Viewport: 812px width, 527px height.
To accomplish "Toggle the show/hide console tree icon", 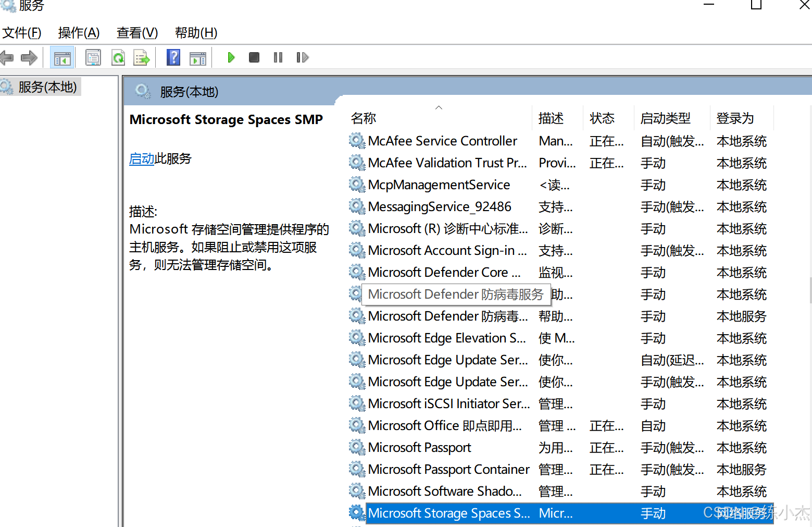I will [x=62, y=57].
